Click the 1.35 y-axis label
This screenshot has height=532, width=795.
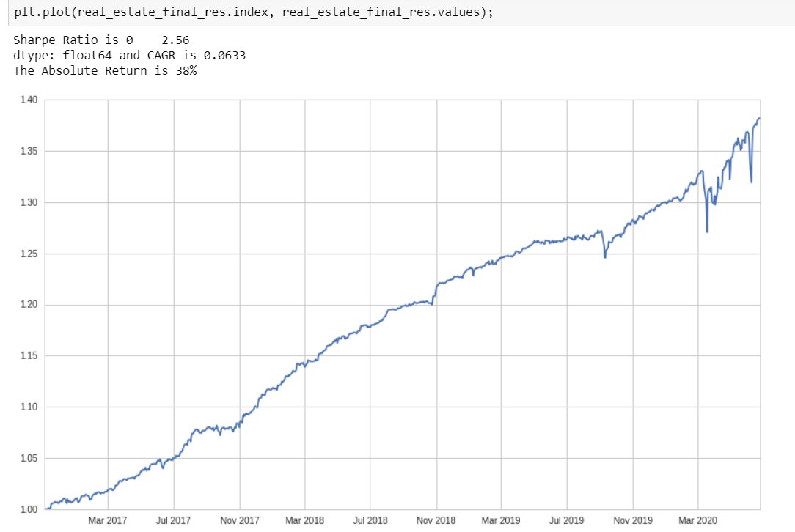[x=29, y=151]
